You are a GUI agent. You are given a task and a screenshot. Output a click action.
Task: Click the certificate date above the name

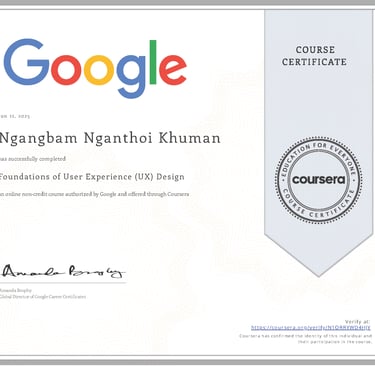pos(15,116)
